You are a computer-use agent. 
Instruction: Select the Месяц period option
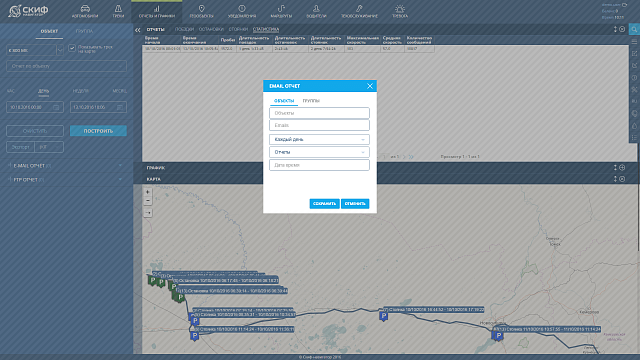click(x=119, y=91)
